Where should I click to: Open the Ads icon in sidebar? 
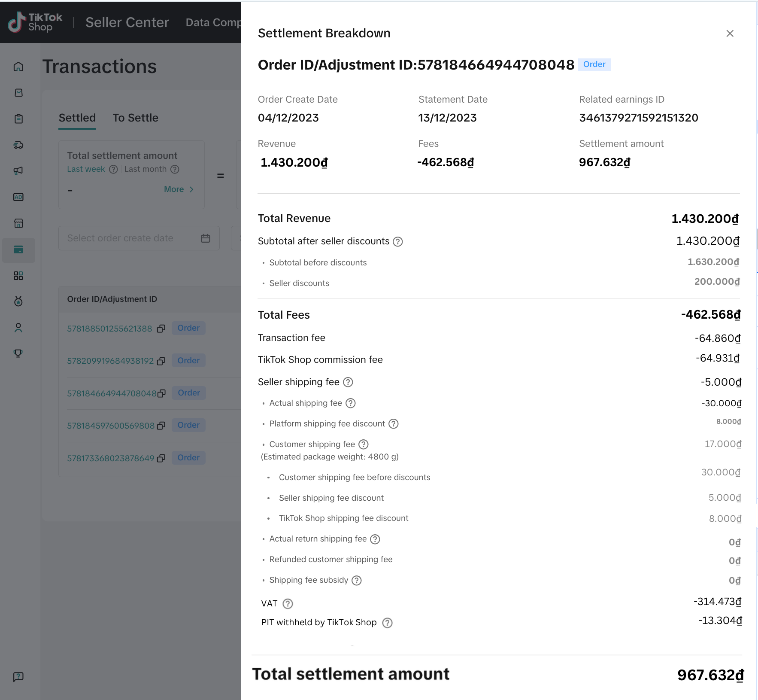tap(18, 197)
